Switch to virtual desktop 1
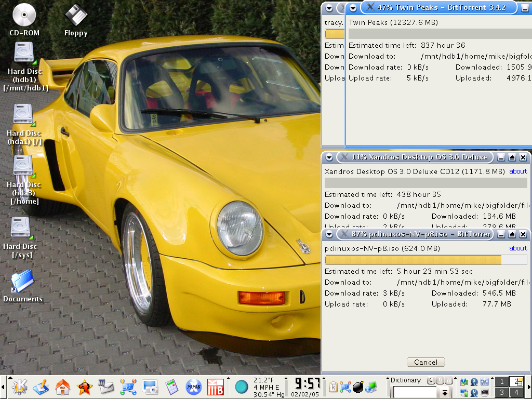532x399 pixels. [501, 382]
